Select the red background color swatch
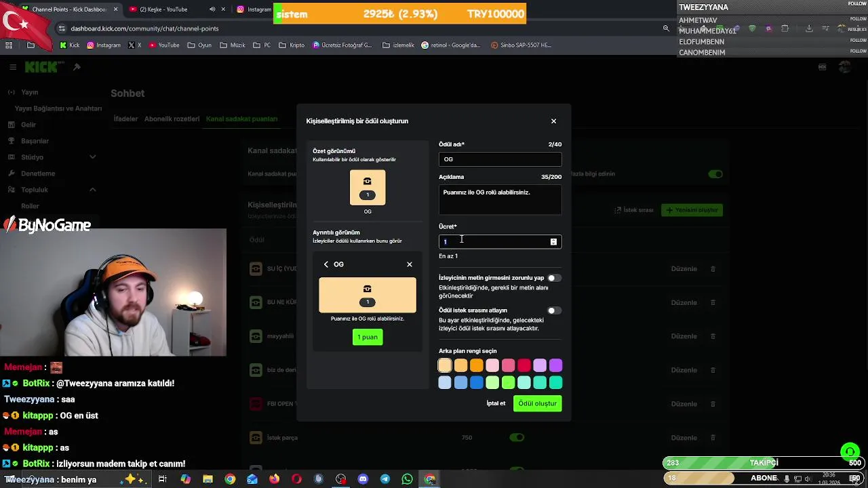Image resolution: width=868 pixels, height=488 pixels. click(524, 365)
